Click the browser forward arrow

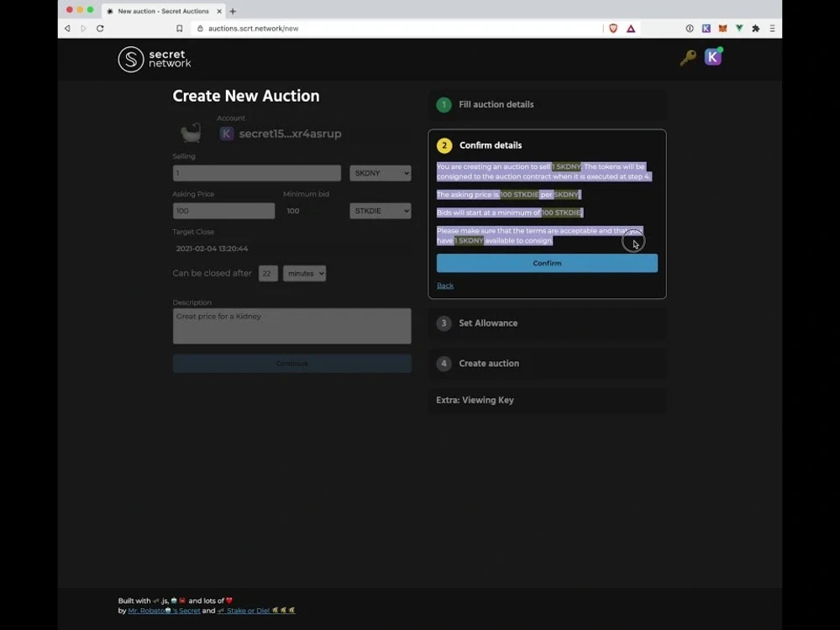83,29
